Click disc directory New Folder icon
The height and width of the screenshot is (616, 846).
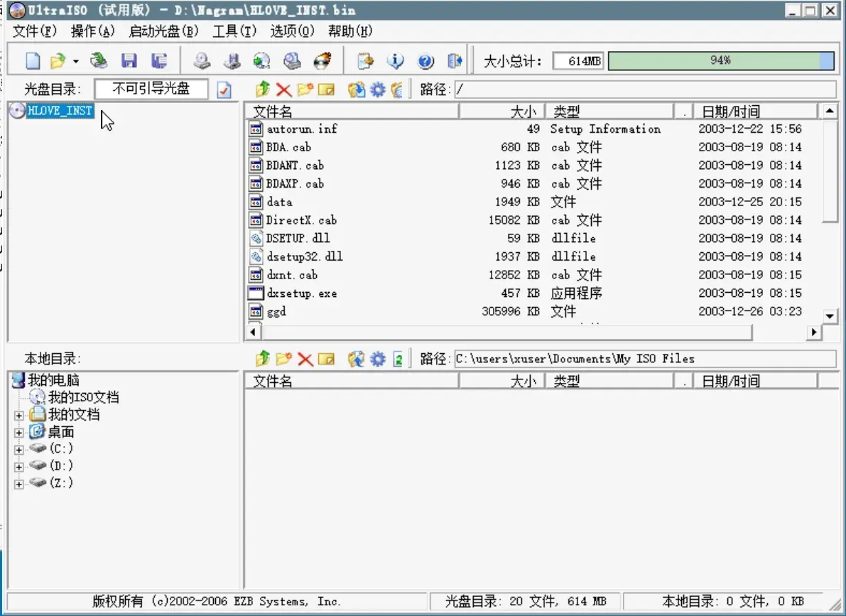click(x=305, y=89)
